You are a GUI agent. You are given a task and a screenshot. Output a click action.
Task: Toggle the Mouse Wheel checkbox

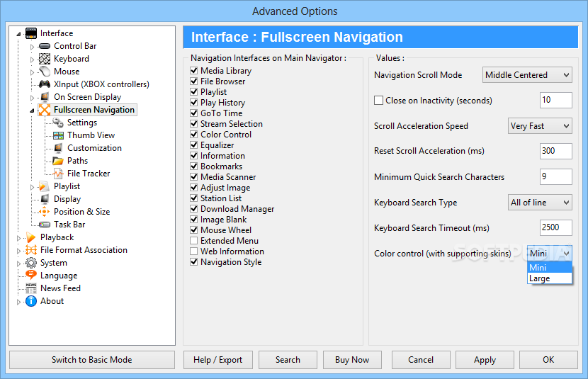click(x=194, y=230)
